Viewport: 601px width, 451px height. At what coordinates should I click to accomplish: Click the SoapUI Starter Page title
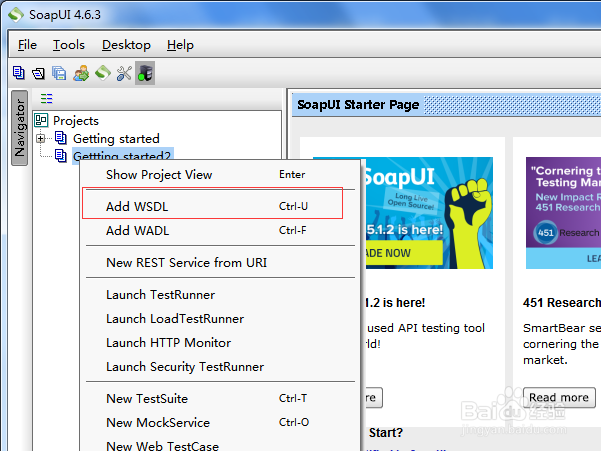click(x=358, y=105)
